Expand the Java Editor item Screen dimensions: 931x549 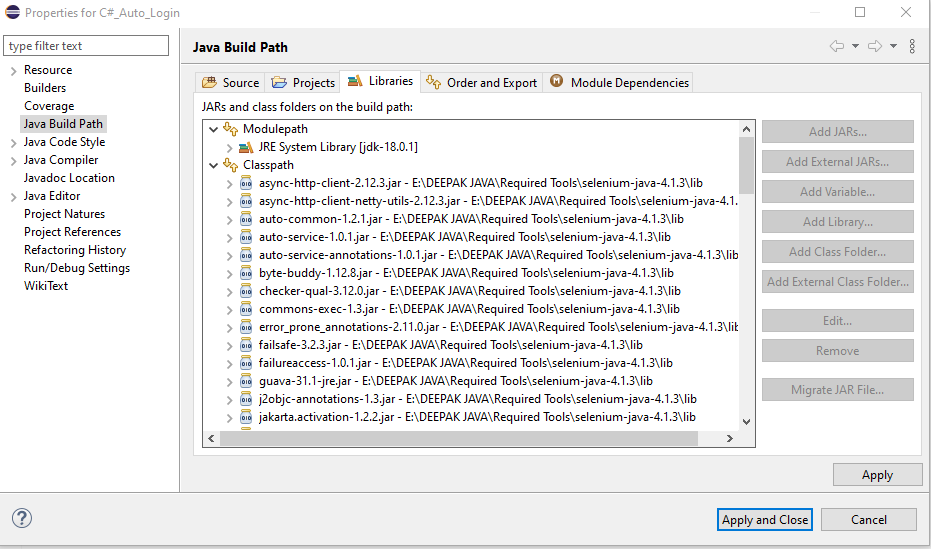pyautogui.click(x=13, y=197)
